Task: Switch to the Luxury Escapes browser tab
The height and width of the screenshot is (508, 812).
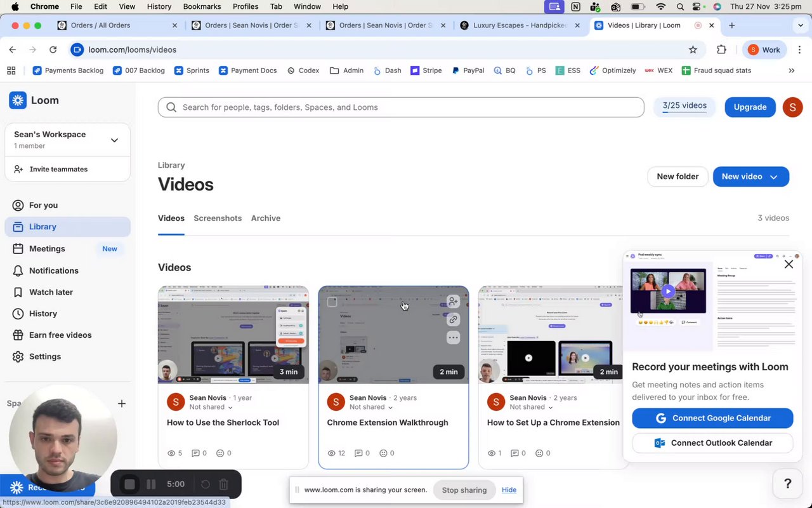Action: (520, 25)
